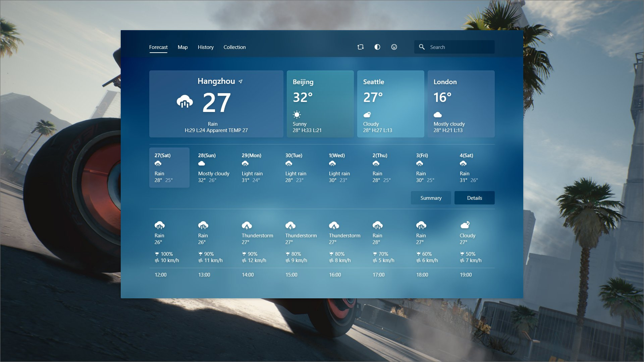Click 'H:29 L:24 Apparent TEMP 27' text

click(x=216, y=130)
